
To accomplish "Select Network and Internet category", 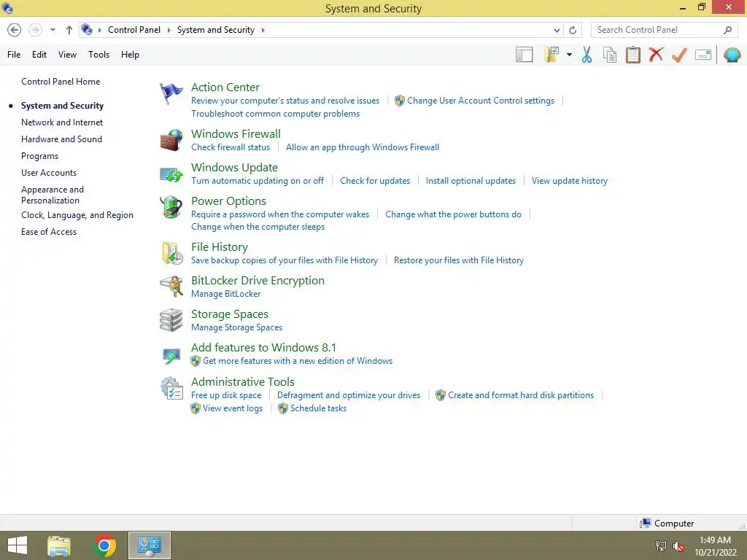I will click(x=62, y=122).
